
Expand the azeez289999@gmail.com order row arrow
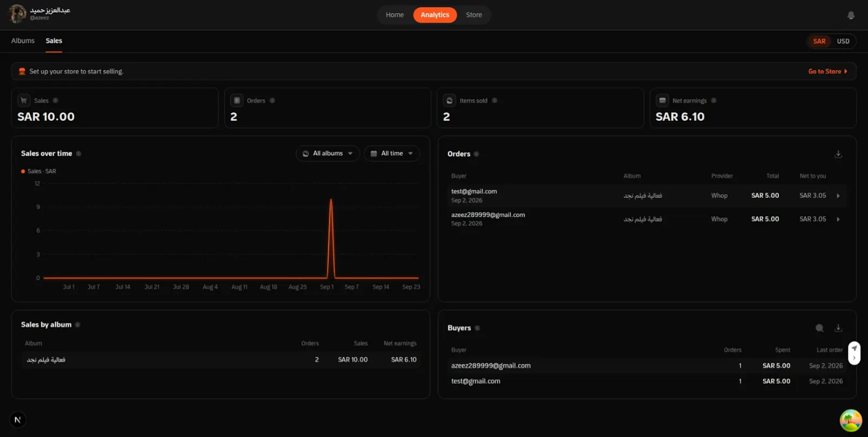point(838,219)
